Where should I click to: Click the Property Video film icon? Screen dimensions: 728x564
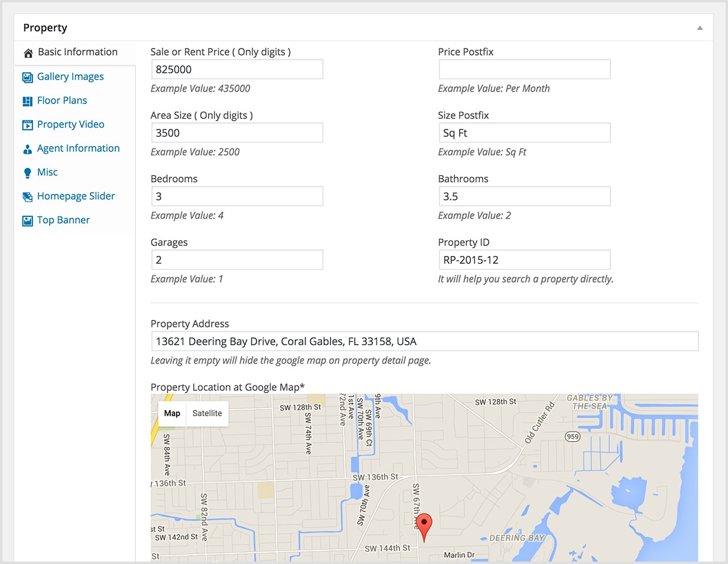(x=27, y=125)
